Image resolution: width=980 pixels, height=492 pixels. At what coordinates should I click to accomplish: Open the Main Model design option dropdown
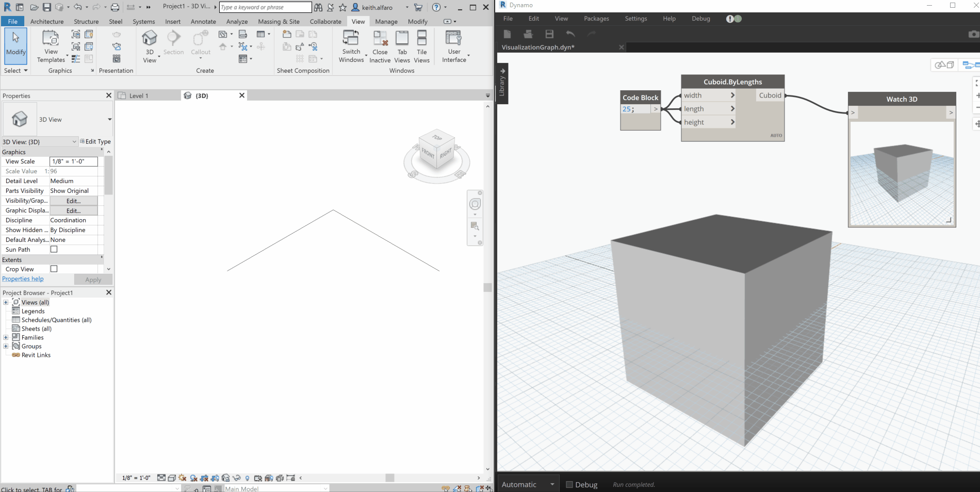click(x=276, y=488)
